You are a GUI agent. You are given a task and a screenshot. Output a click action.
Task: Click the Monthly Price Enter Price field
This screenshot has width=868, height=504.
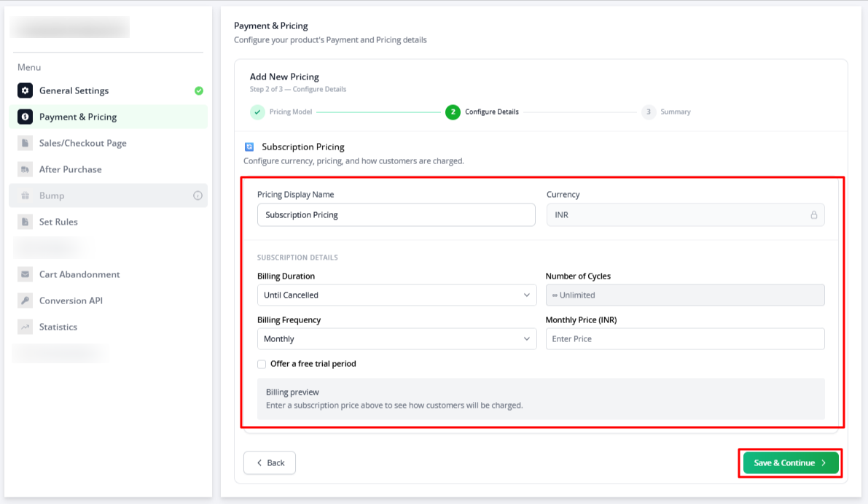coord(685,339)
